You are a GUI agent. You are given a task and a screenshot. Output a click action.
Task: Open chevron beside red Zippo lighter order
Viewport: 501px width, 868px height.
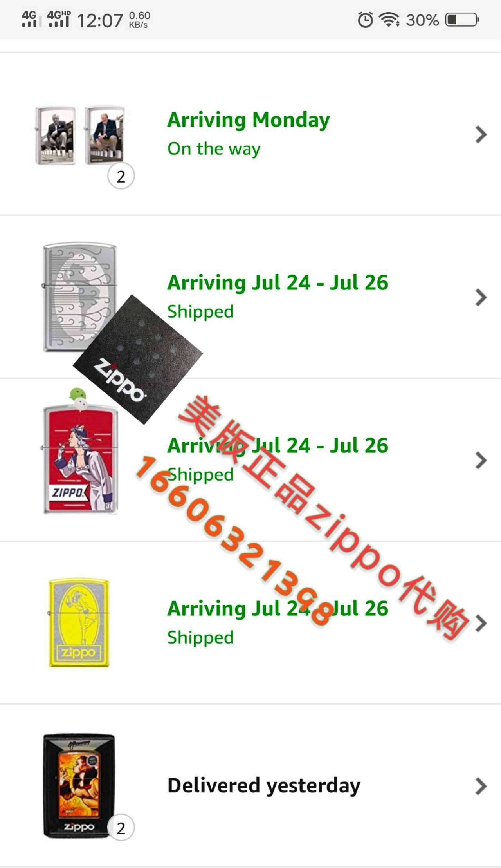pos(481,460)
